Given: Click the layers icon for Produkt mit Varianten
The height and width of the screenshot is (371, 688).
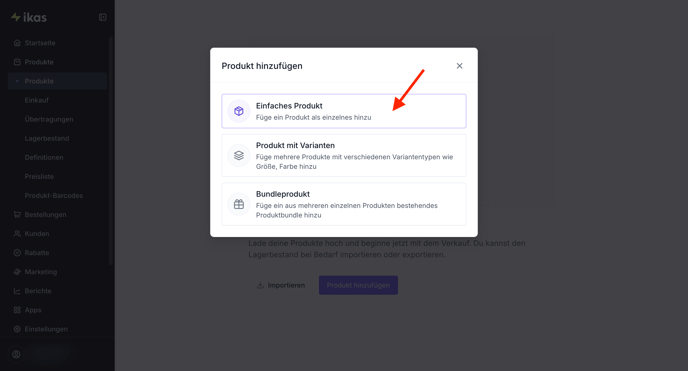Looking at the screenshot, I should [x=239, y=156].
